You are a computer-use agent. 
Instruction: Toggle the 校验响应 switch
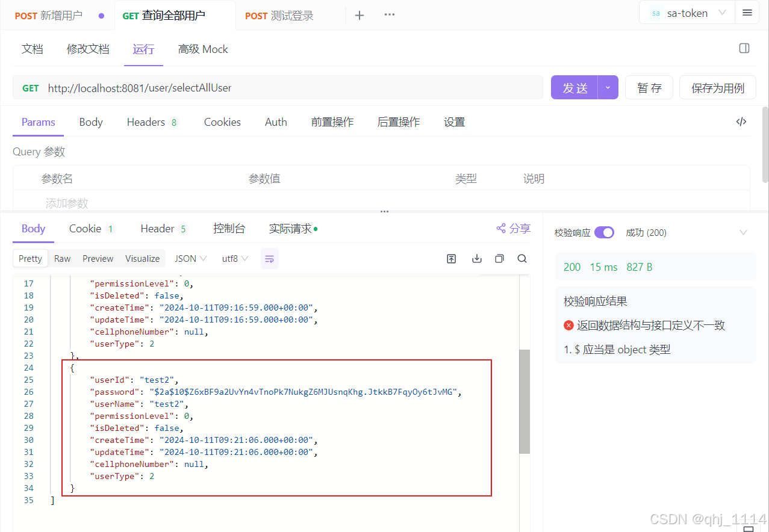(x=604, y=232)
